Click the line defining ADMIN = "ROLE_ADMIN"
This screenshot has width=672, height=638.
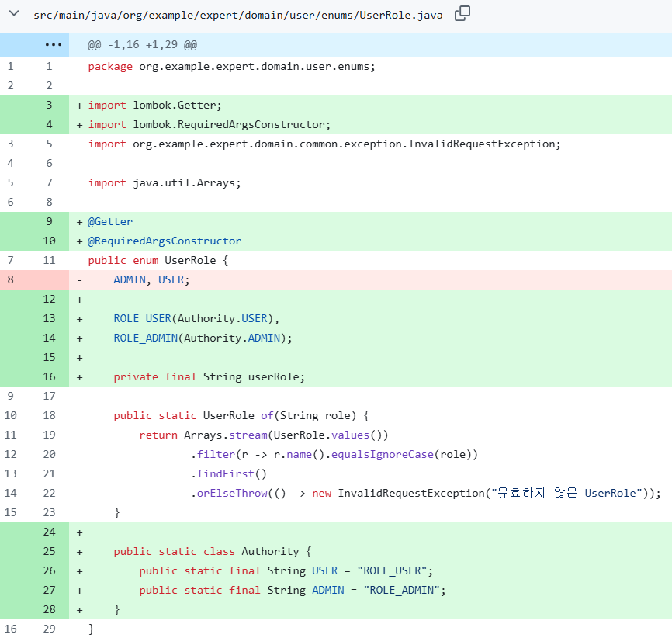pos(293,591)
